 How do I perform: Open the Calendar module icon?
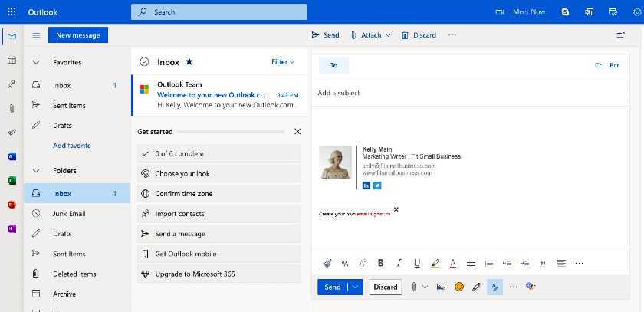[12, 60]
